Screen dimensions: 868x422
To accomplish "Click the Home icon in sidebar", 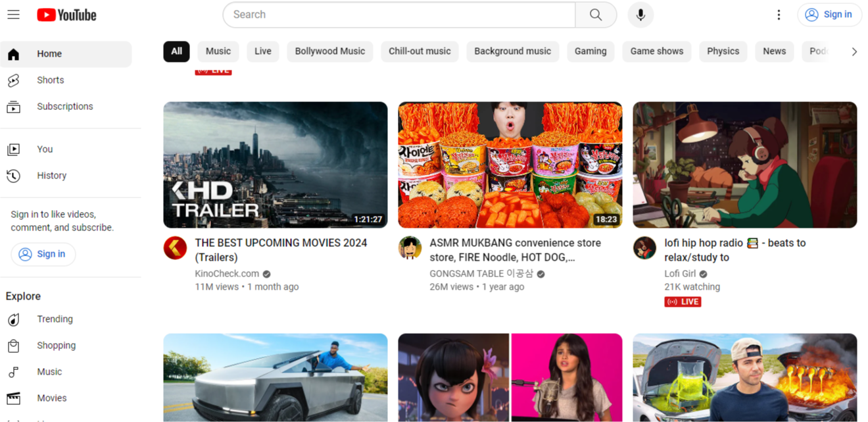I will pos(14,54).
